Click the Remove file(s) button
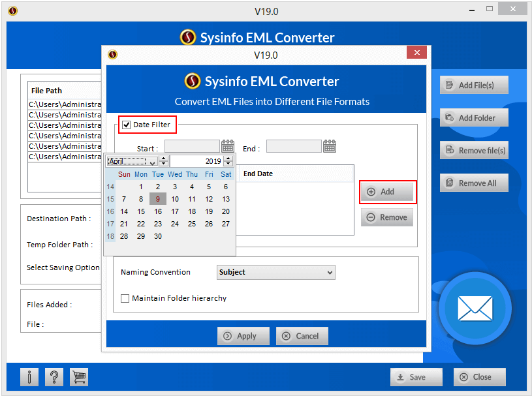 (x=474, y=150)
